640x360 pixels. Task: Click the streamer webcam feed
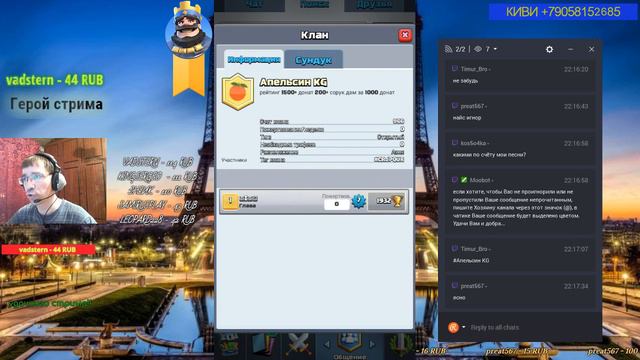point(53,181)
